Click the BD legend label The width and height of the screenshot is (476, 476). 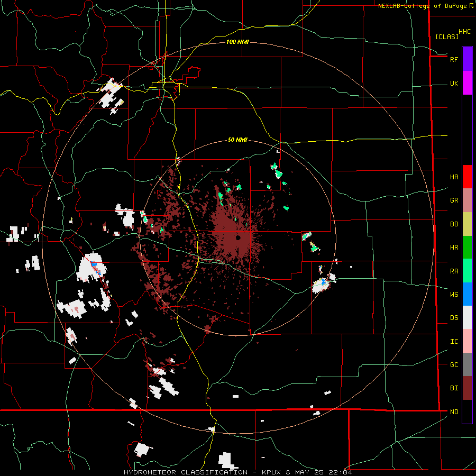454,224
